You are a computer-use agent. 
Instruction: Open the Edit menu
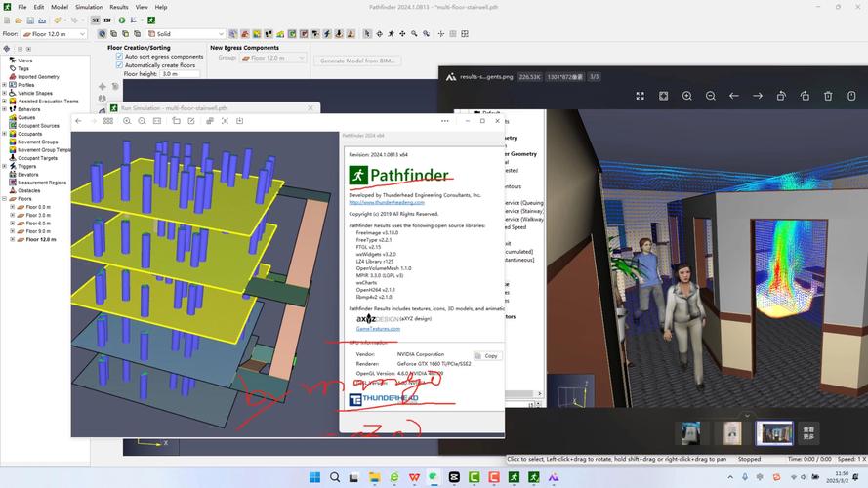(x=39, y=7)
